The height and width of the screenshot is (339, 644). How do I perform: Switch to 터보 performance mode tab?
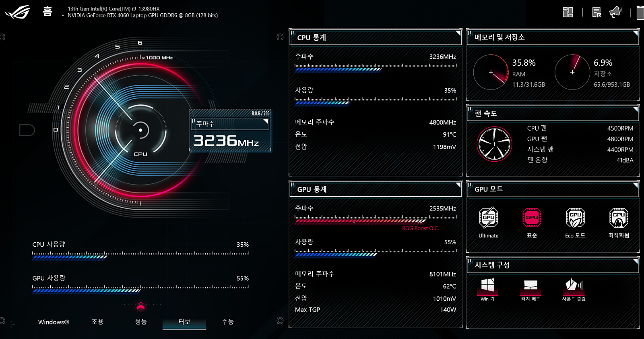pyautogui.click(x=184, y=322)
